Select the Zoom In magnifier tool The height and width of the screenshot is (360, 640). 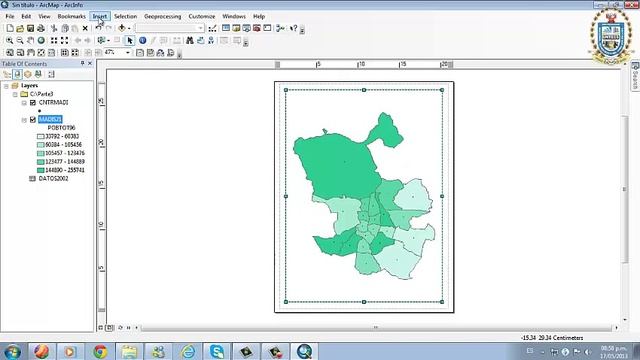[9, 40]
